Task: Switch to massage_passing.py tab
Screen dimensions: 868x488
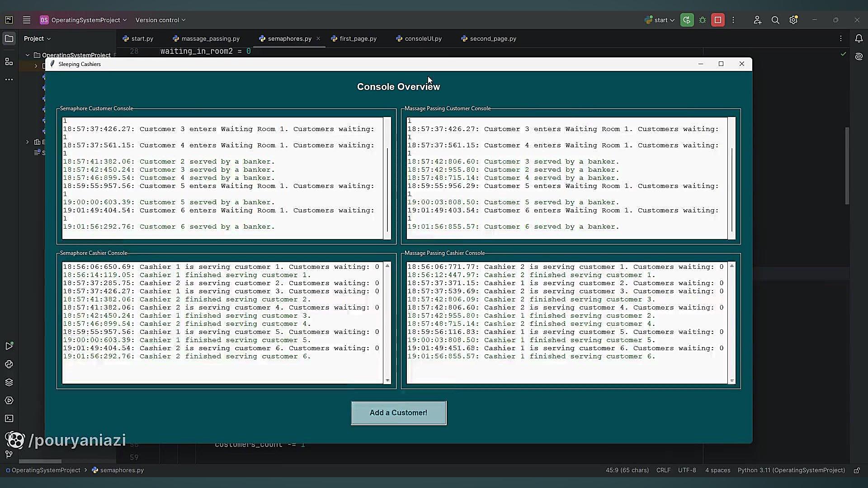Action: click(x=207, y=38)
